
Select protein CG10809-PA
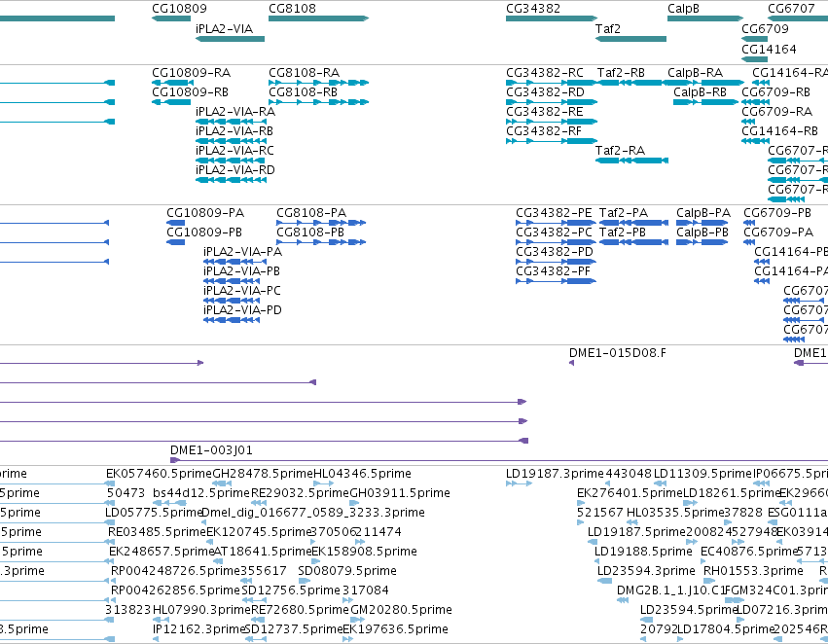[176, 224]
